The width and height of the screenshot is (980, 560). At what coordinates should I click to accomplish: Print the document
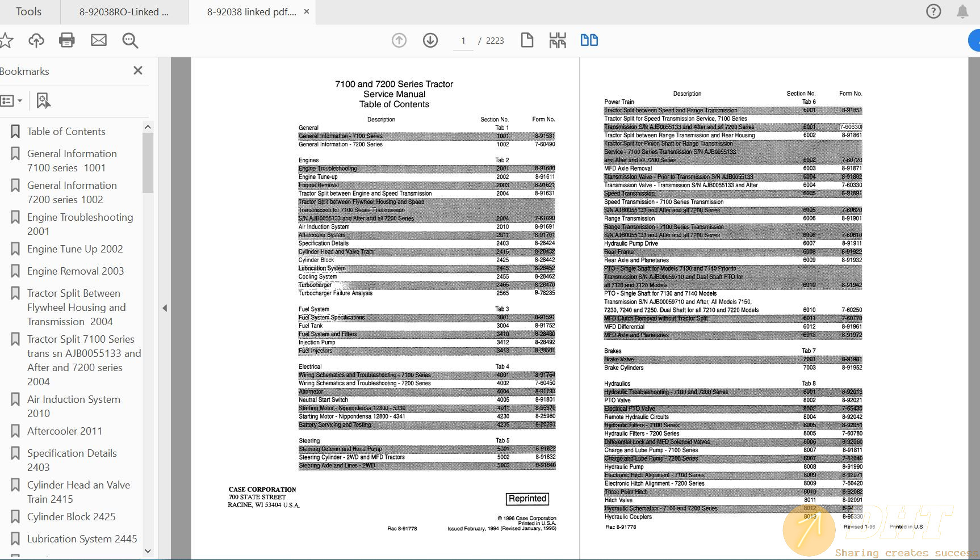[x=66, y=40]
